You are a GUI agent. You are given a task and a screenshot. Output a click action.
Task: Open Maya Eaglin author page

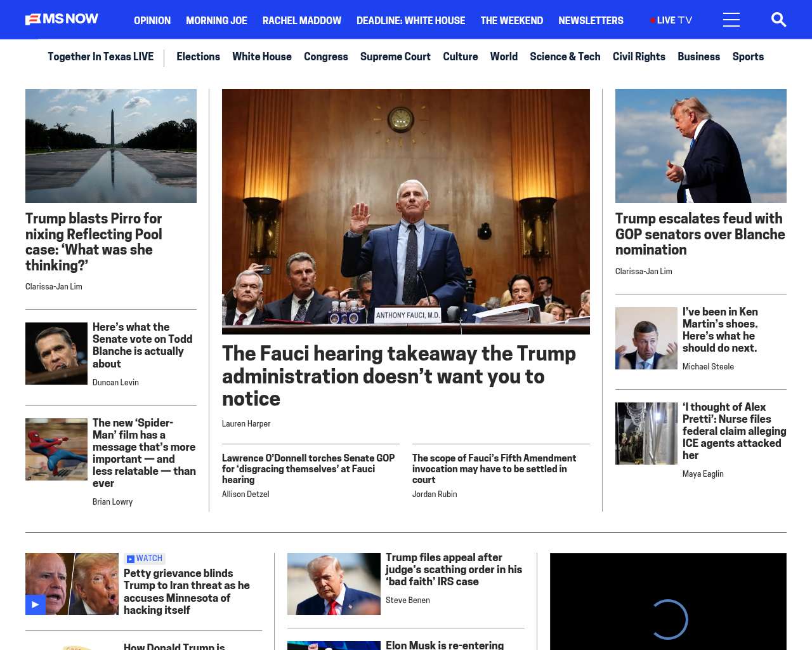[x=703, y=474]
